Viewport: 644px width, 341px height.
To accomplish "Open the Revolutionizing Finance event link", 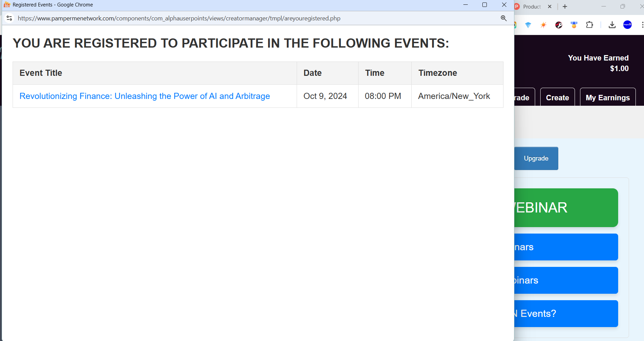I will [x=145, y=96].
